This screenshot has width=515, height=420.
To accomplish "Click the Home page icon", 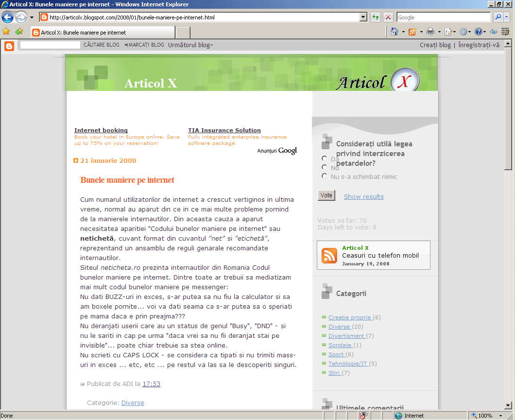I will tap(394, 32).
